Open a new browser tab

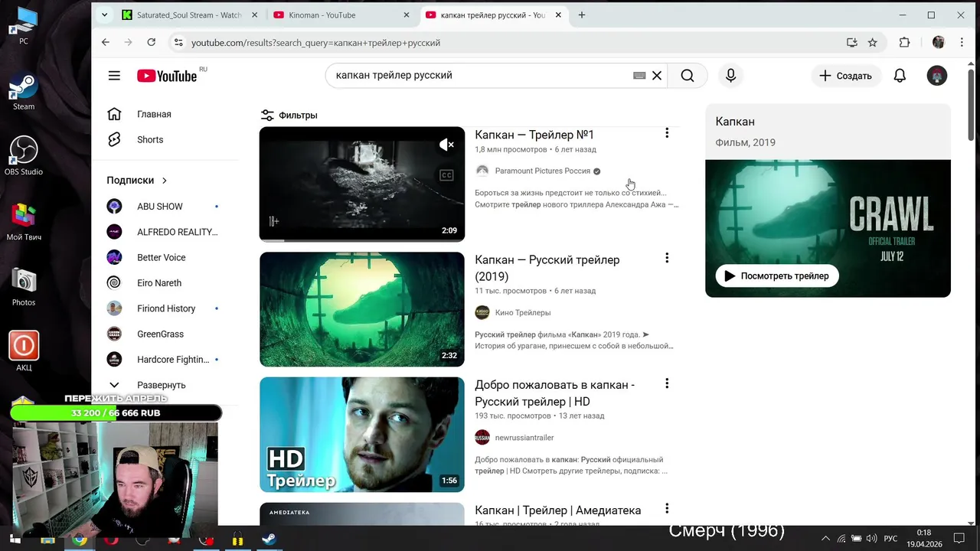point(582,15)
